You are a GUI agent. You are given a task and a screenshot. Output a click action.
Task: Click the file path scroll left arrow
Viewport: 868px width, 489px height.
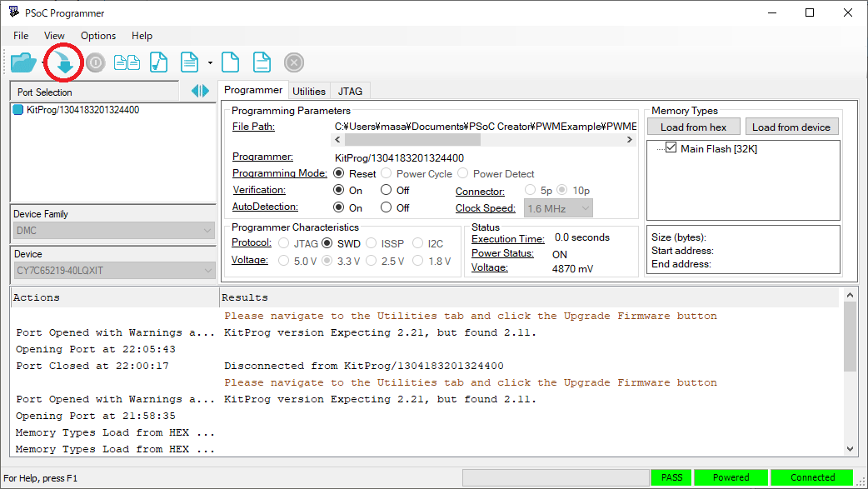[337, 140]
